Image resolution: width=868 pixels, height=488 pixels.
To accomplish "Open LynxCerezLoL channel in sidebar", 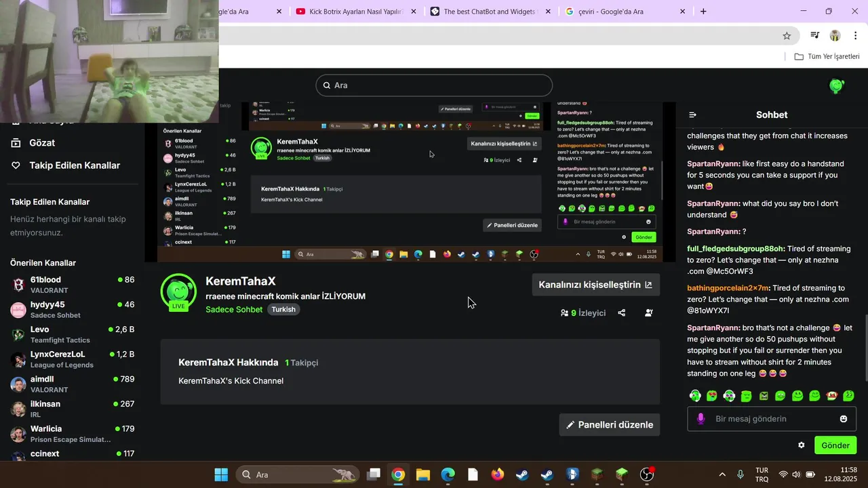I will pyautogui.click(x=73, y=359).
